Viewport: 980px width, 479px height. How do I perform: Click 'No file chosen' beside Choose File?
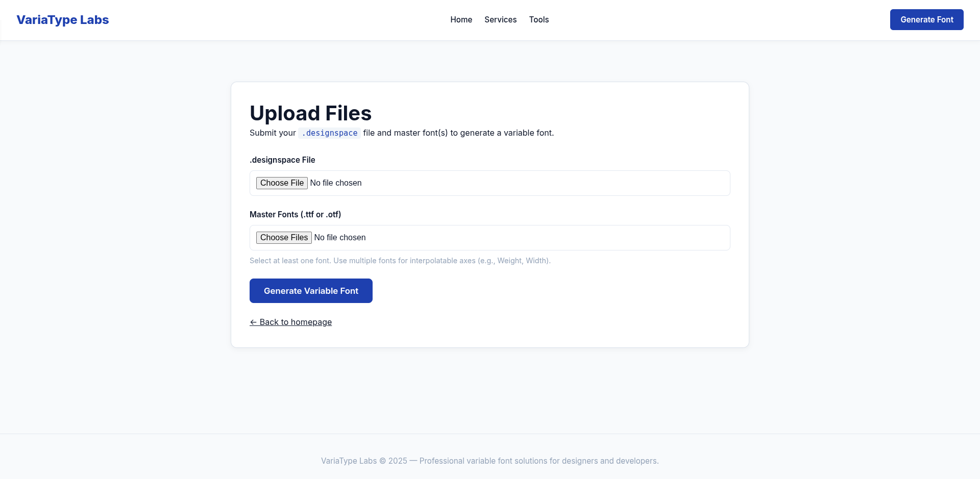click(x=336, y=183)
